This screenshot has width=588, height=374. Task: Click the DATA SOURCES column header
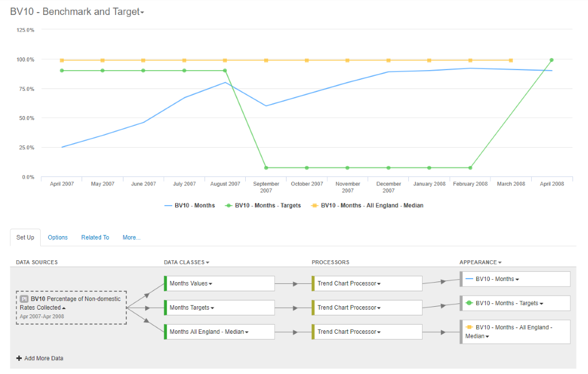click(37, 262)
